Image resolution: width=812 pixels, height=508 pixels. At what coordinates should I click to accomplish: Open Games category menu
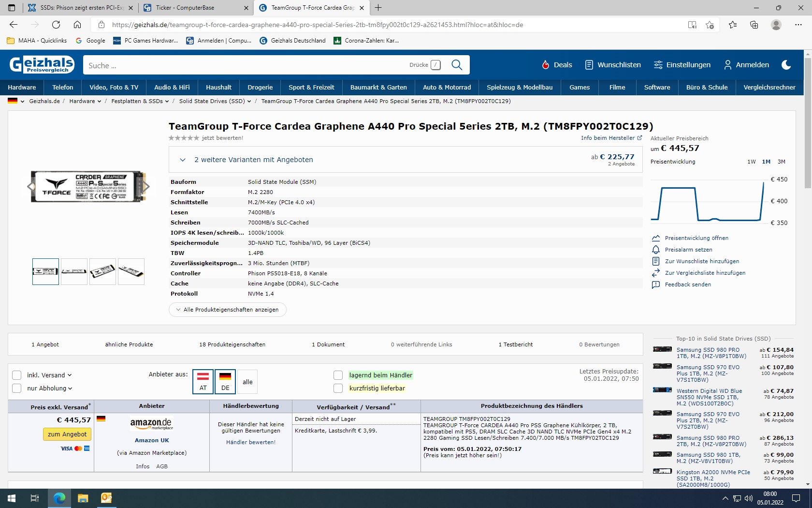(x=580, y=88)
